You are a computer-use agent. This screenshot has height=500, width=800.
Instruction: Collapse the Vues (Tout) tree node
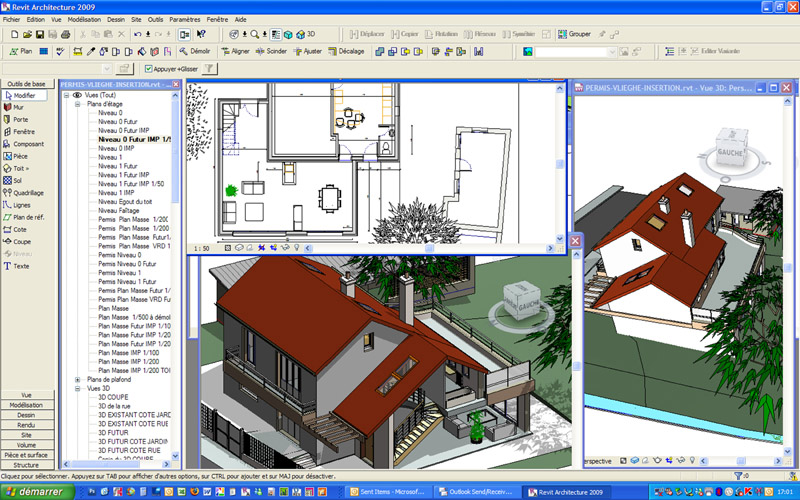[x=66, y=95]
